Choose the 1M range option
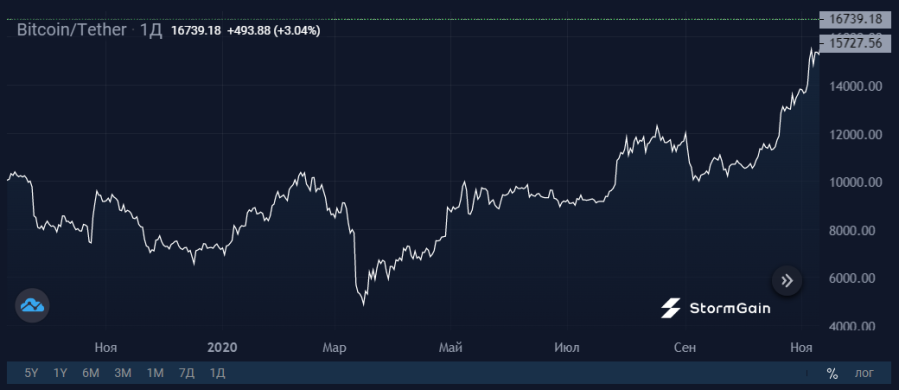 155,373
